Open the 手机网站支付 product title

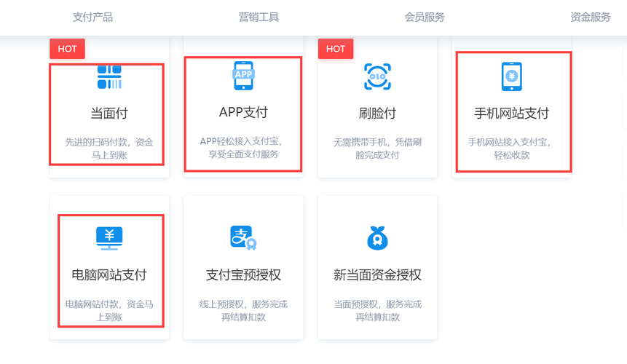(x=512, y=114)
